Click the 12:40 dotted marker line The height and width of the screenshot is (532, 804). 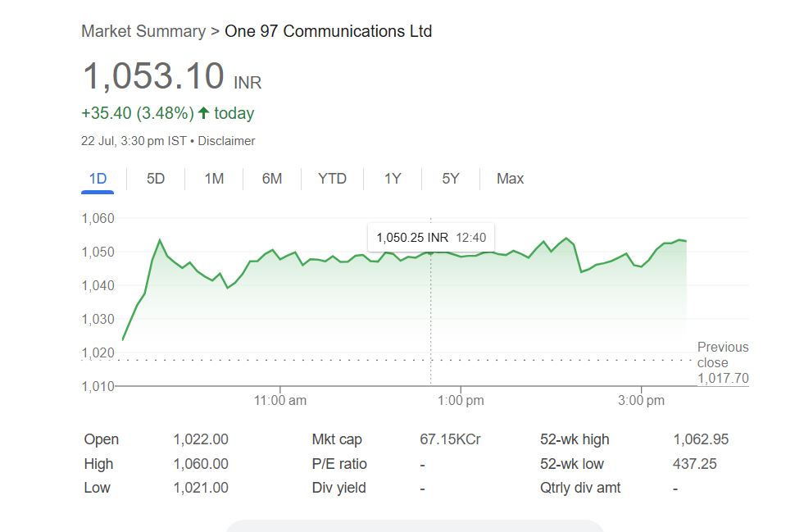431,328
